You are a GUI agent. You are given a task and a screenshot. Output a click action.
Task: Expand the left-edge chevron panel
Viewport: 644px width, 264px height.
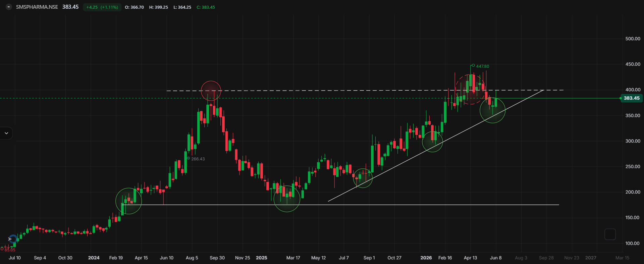tap(6, 133)
